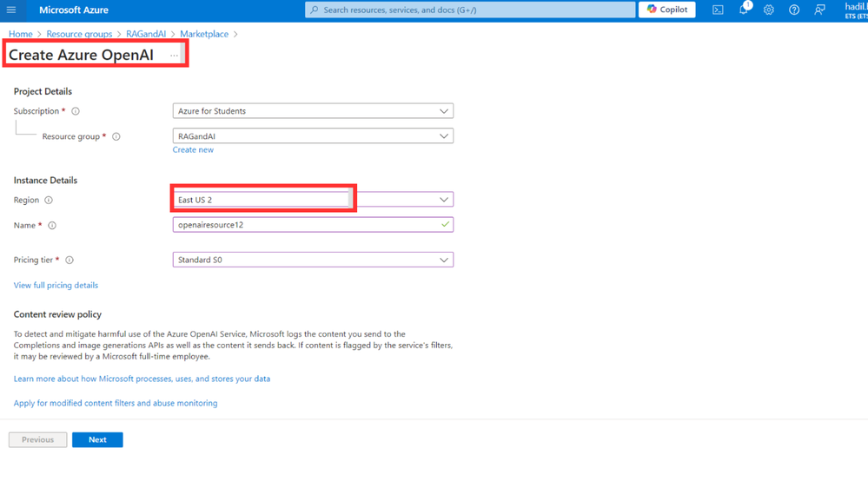The height and width of the screenshot is (488, 868).
Task: Click Create new resource group link
Action: tap(193, 150)
